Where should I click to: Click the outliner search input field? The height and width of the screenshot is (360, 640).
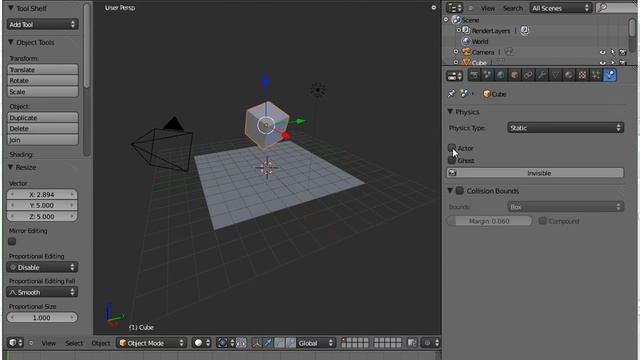pyautogui.click(x=616, y=8)
